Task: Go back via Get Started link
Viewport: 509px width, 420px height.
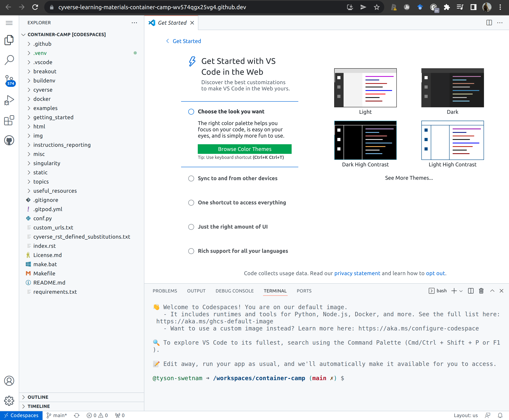Action: (x=184, y=41)
